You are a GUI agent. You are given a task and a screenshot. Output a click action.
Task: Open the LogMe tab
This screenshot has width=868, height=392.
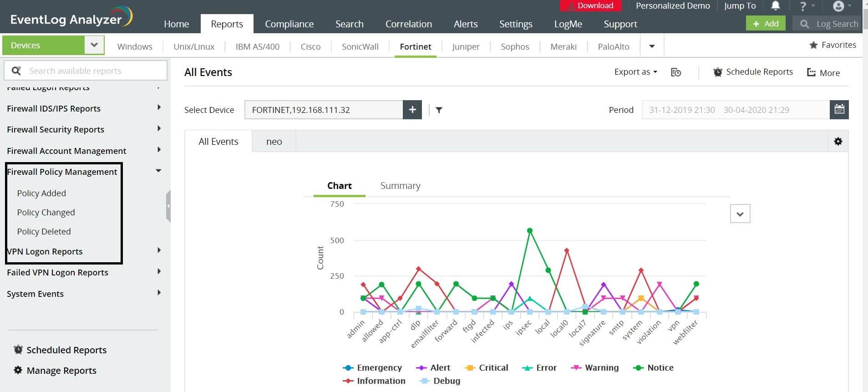click(x=568, y=24)
